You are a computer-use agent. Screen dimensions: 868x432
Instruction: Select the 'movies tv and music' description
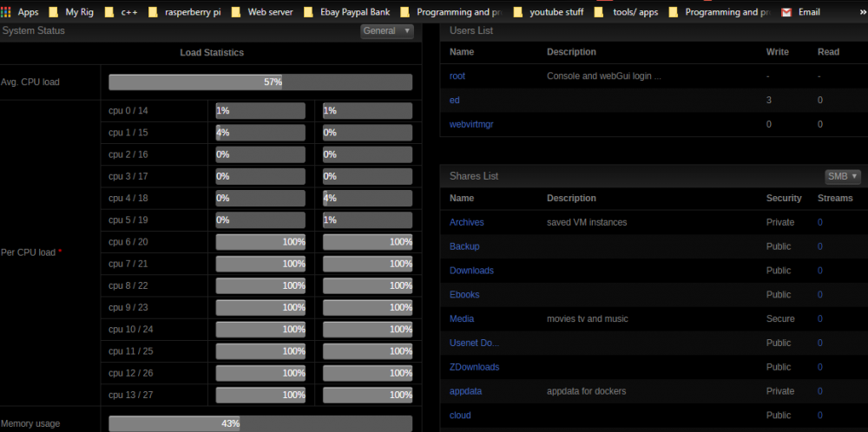tap(588, 318)
